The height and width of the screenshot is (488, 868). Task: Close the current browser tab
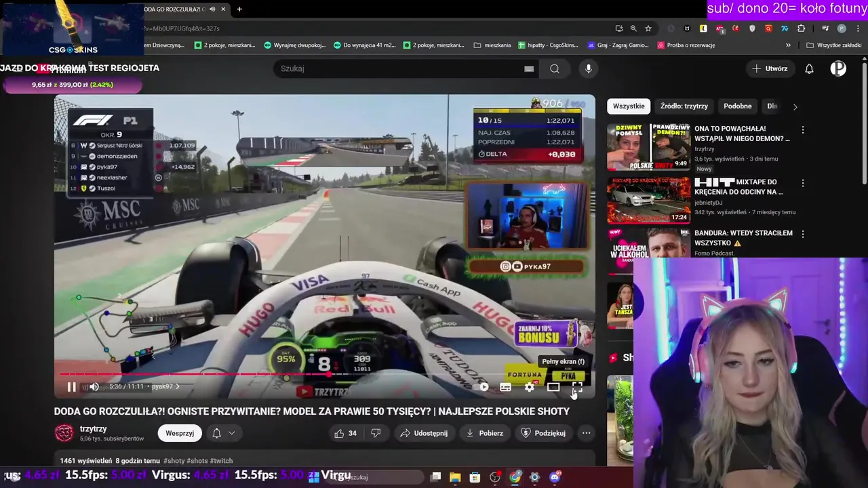point(222,9)
